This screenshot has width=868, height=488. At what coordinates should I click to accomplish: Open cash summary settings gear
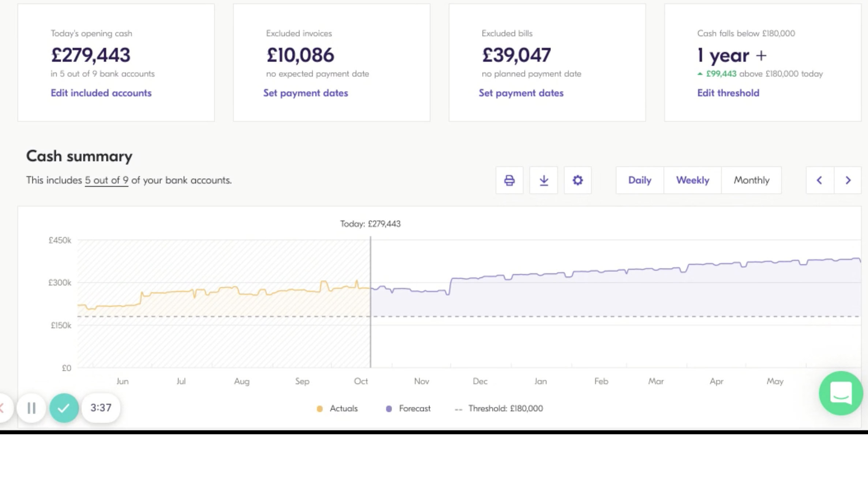tap(578, 180)
